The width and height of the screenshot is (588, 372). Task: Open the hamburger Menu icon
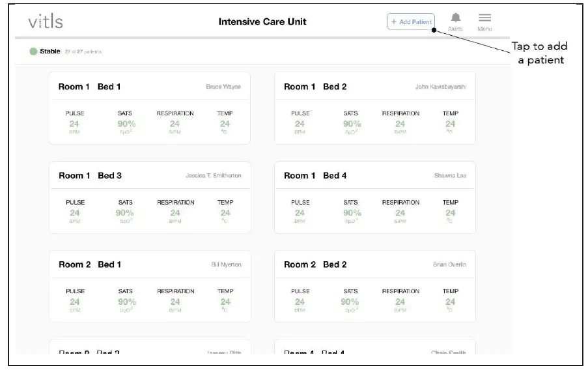coord(484,18)
